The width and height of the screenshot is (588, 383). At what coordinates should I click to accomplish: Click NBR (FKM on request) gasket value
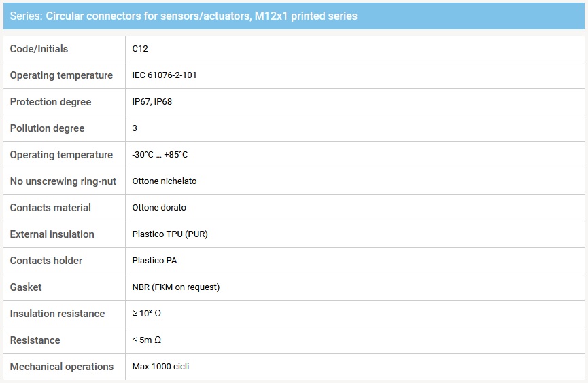(x=176, y=287)
